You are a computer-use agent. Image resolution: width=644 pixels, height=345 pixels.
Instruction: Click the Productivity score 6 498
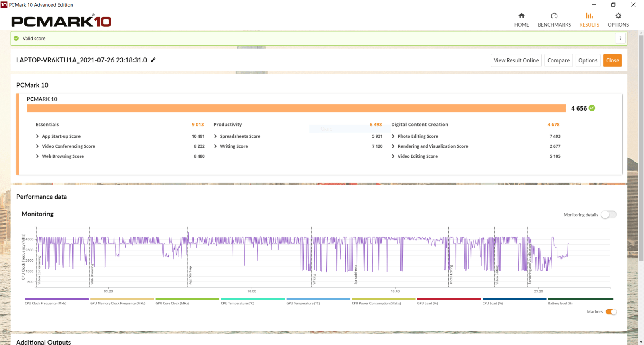[376, 125]
